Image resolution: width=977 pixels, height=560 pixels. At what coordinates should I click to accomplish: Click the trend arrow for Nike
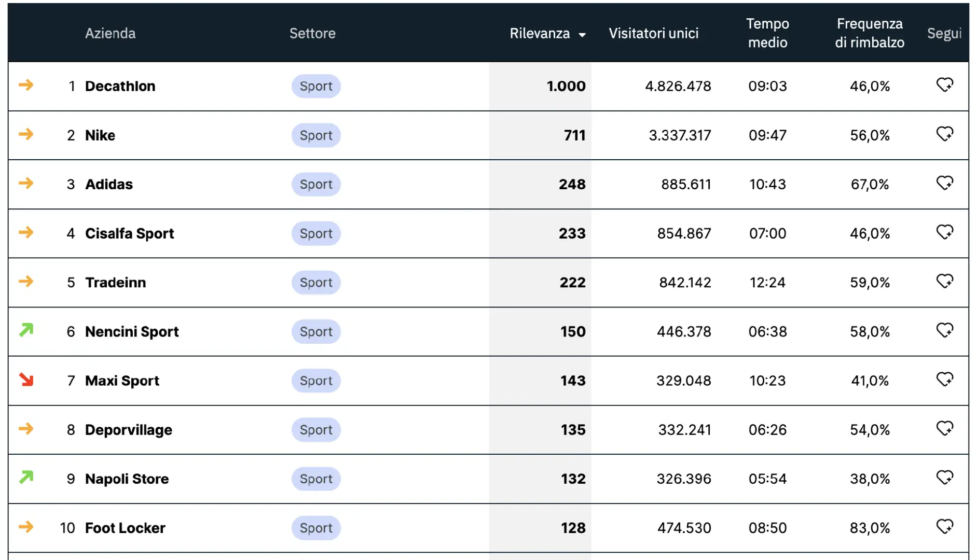(26, 134)
